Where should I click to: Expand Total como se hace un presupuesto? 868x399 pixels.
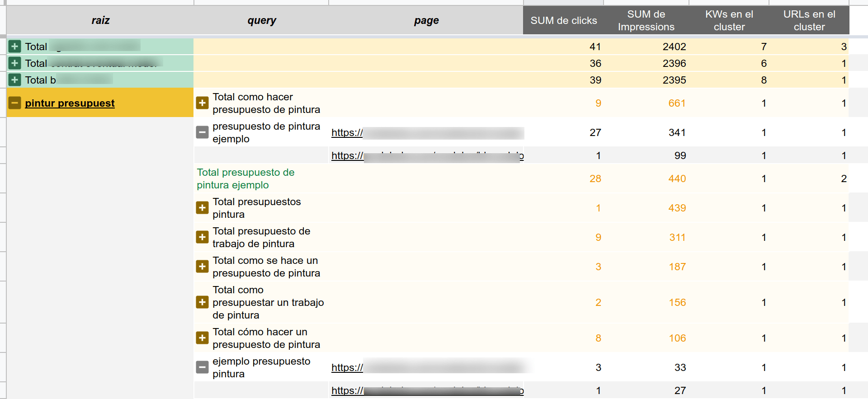click(x=202, y=267)
